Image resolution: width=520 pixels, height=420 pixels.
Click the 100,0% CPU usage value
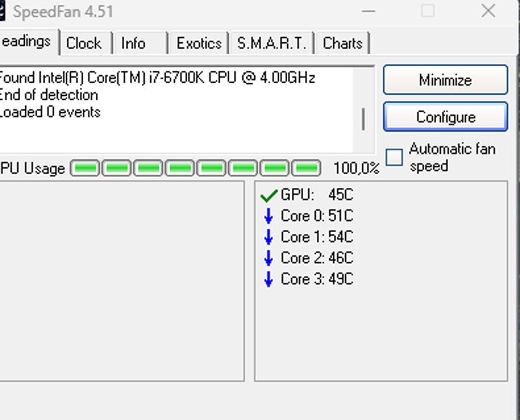(356, 168)
